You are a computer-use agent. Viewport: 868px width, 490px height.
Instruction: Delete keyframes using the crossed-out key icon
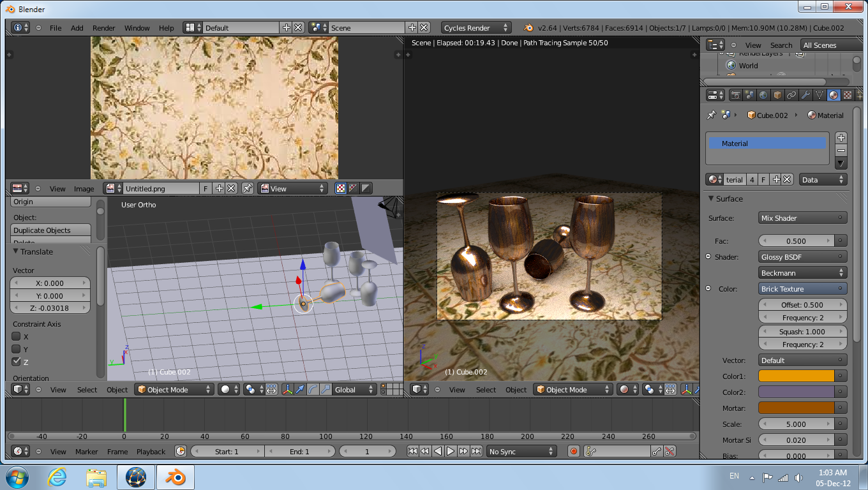pyautogui.click(x=670, y=451)
